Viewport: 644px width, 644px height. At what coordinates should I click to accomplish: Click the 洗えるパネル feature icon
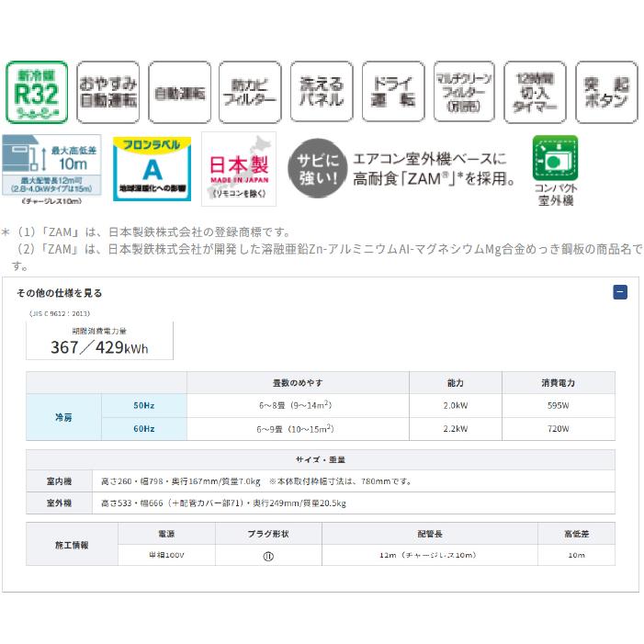click(322, 92)
